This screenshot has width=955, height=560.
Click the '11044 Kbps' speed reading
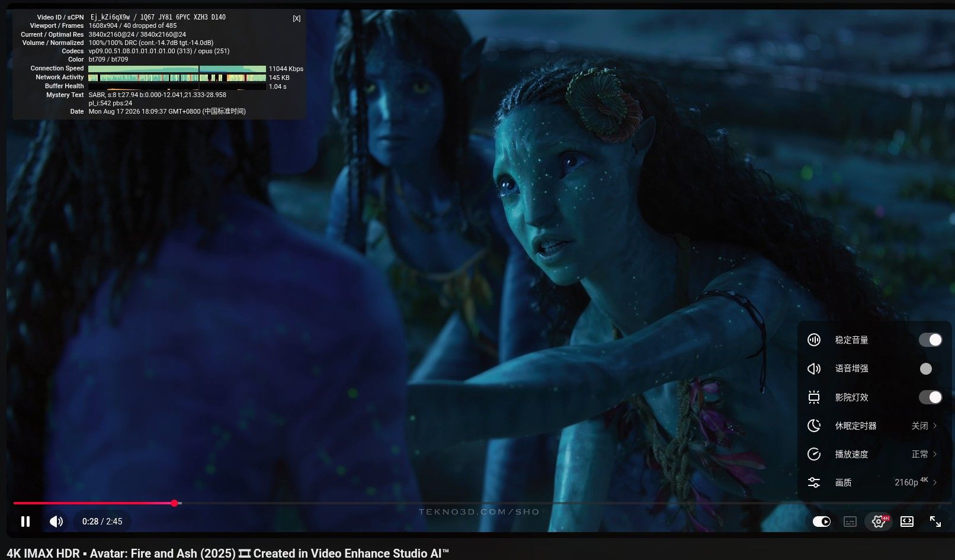pos(286,69)
